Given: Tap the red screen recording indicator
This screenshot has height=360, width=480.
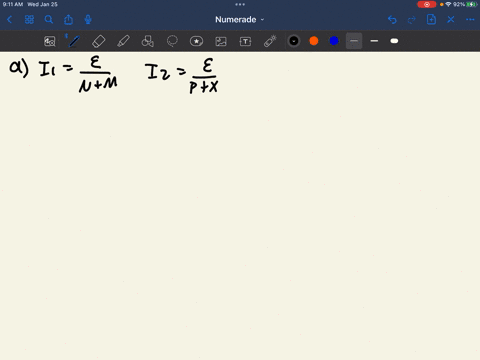Looking at the screenshot, I should tap(427, 4).
